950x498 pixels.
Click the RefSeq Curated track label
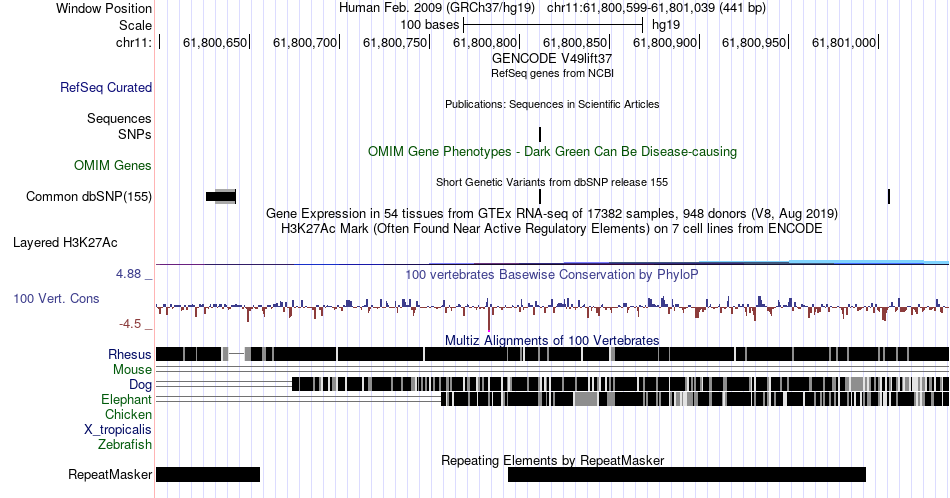[x=106, y=87]
